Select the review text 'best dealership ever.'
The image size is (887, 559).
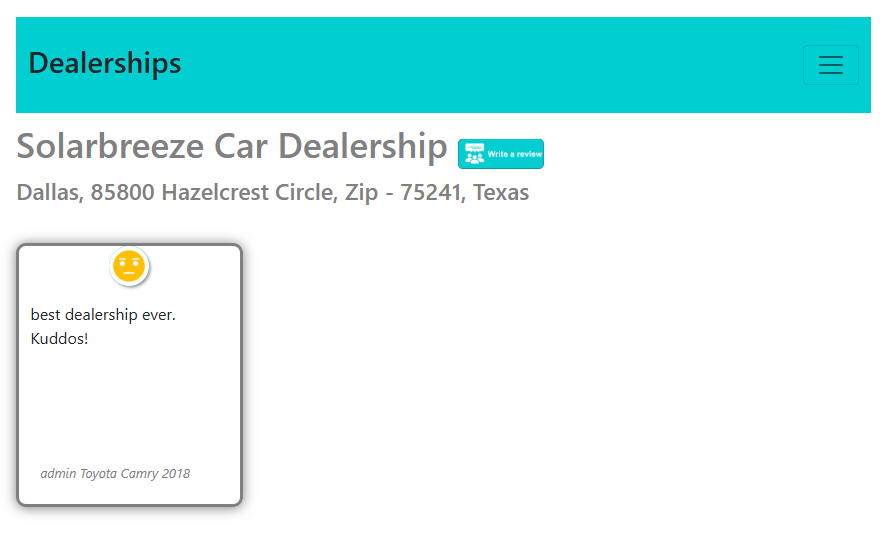tap(103, 314)
